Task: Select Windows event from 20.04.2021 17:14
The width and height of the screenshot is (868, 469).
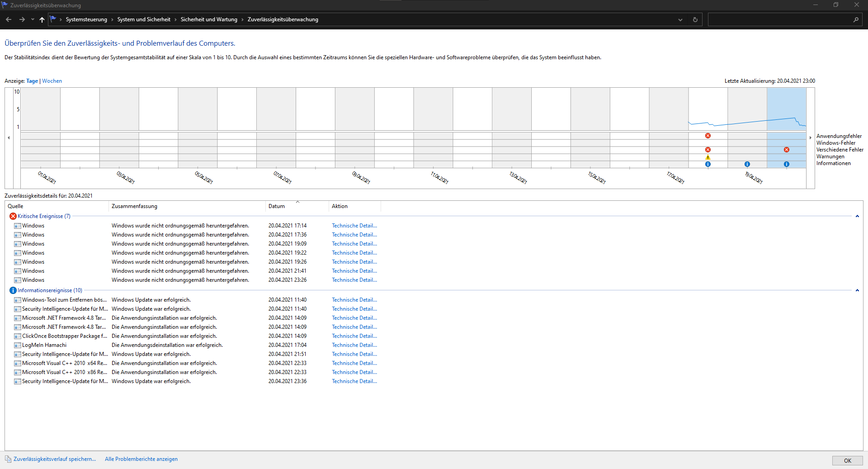Action: click(x=33, y=226)
